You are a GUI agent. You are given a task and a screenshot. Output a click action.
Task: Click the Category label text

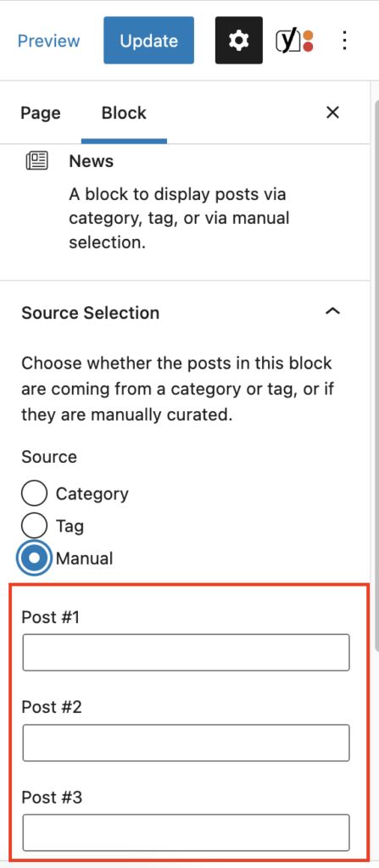[x=92, y=494]
